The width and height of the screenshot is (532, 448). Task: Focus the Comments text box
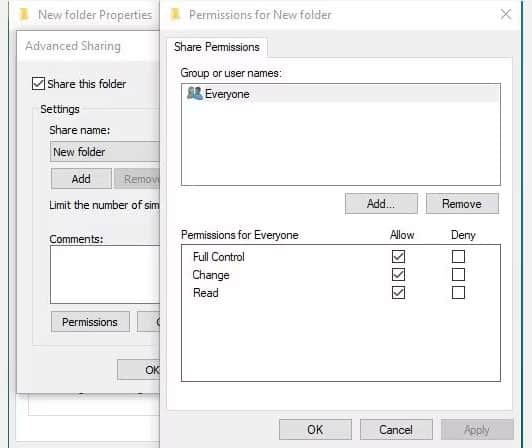[105, 274]
